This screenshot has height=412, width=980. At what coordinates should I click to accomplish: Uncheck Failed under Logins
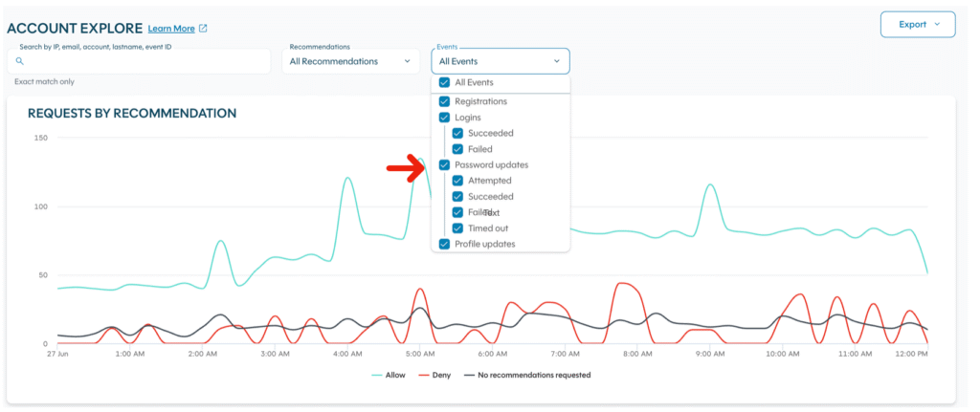pyautogui.click(x=457, y=149)
